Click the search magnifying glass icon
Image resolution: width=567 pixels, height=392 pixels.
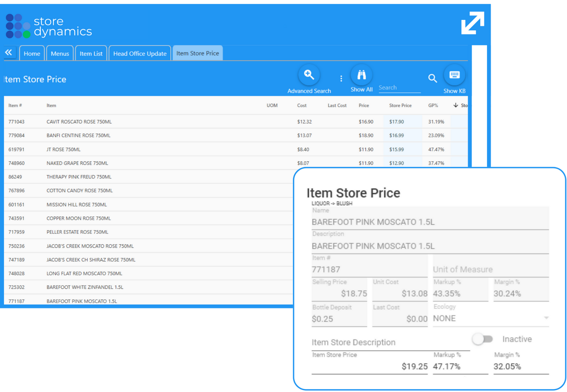tap(432, 78)
